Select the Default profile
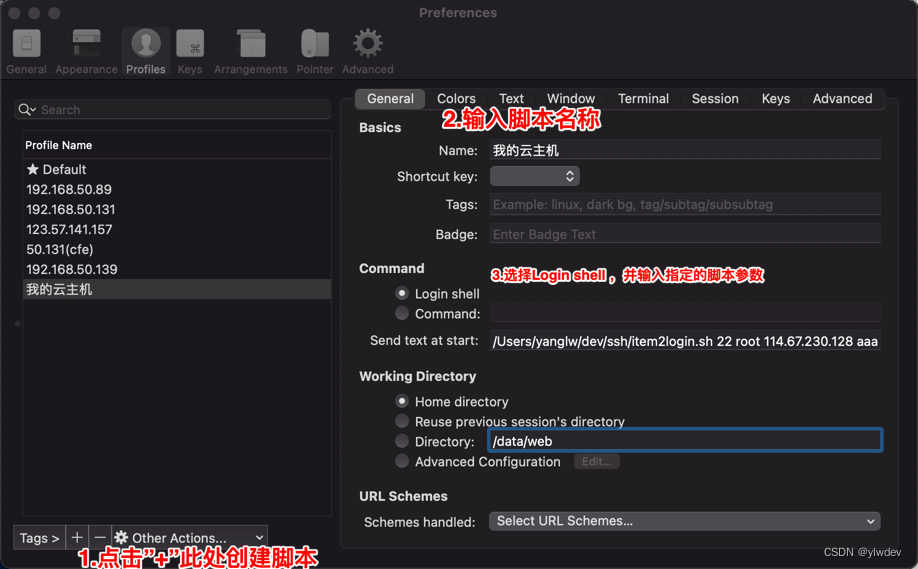Screen dimensions: 918x569 [177, 169]
